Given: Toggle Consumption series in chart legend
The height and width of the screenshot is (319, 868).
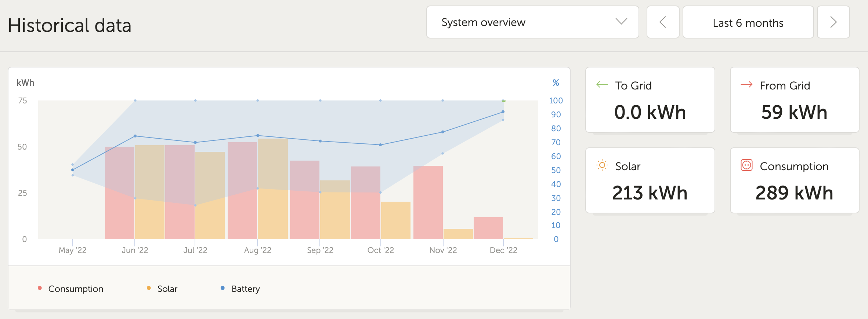Looking at the screenshot, I should 75,289.
